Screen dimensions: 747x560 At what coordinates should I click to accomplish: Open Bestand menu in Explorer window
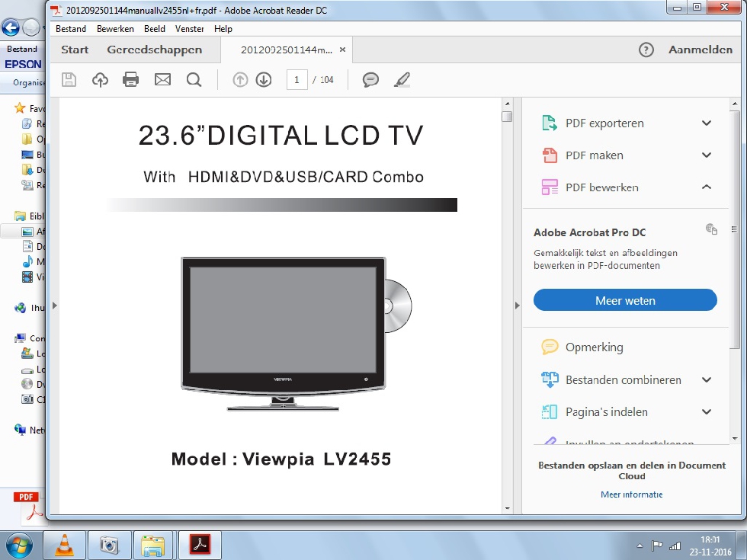22,49
